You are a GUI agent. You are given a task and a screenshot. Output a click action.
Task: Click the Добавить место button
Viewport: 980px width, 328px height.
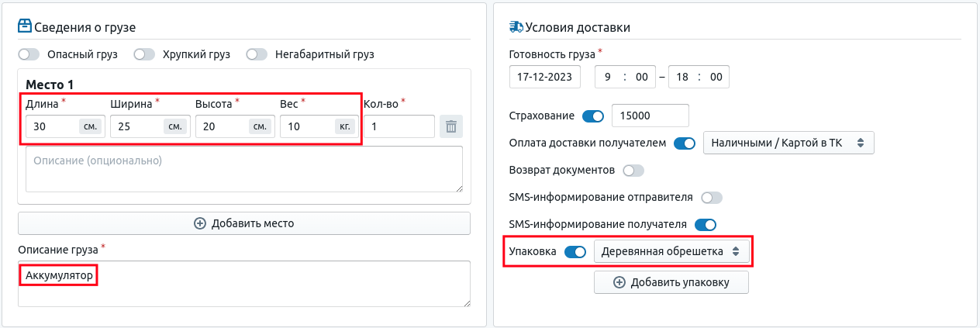244,223
